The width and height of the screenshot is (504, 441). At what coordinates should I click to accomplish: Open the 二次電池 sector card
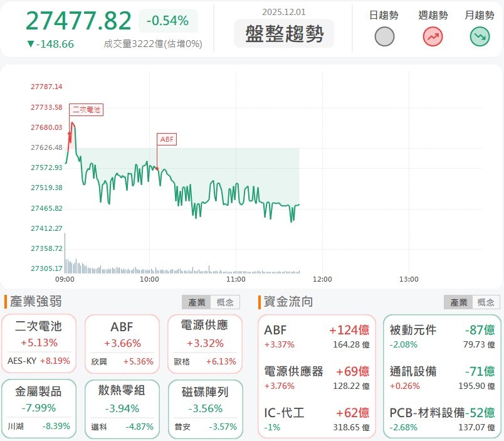[x=39, y=342]
